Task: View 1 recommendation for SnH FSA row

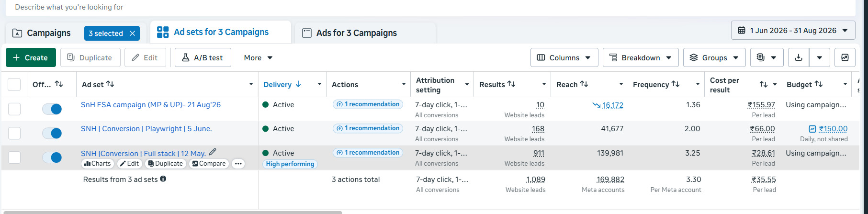Action: [x=368, y=104]
